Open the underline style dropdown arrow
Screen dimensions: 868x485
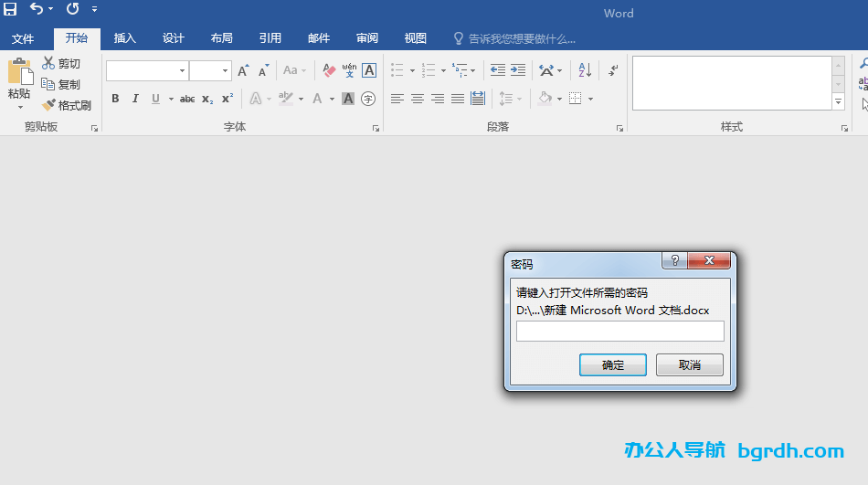tap(171, 100)
